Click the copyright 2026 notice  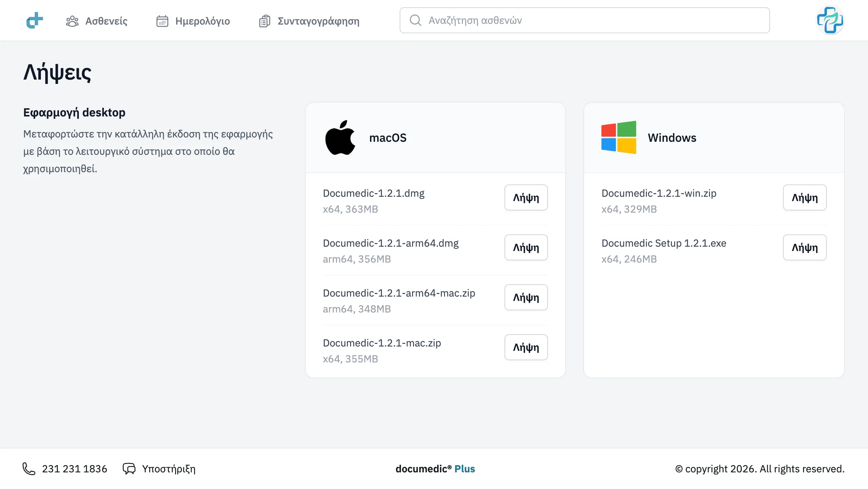760,469
